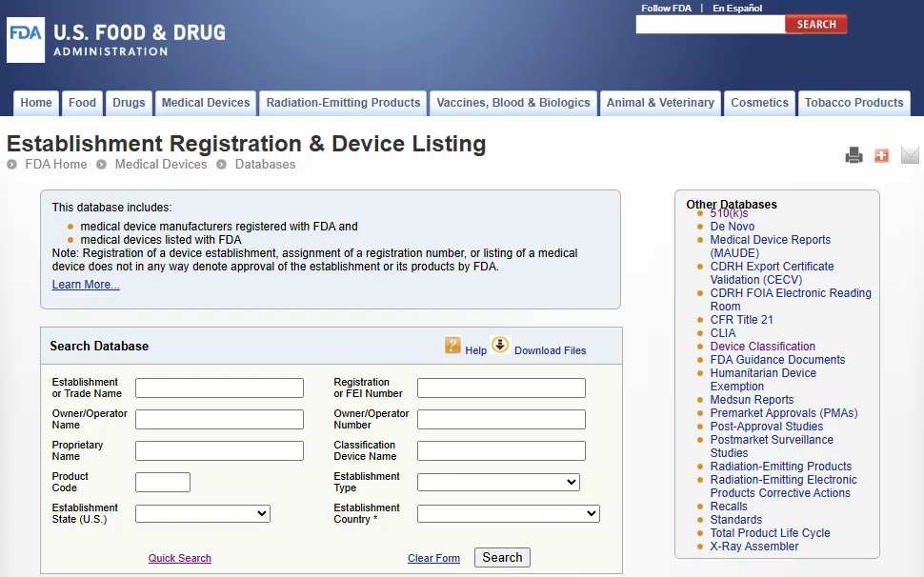
Task: Open the Establishment Country dropdown
Action: (x=508, y=514)
